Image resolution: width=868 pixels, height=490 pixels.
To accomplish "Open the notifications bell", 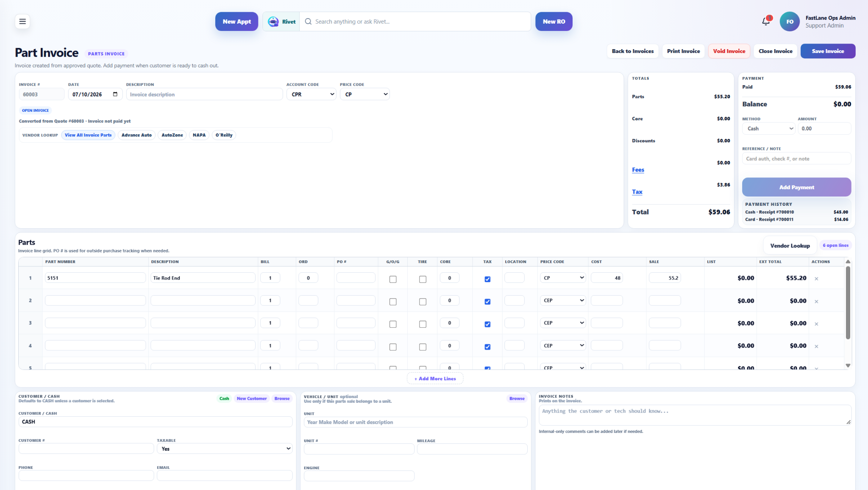I will pos(766,22).
